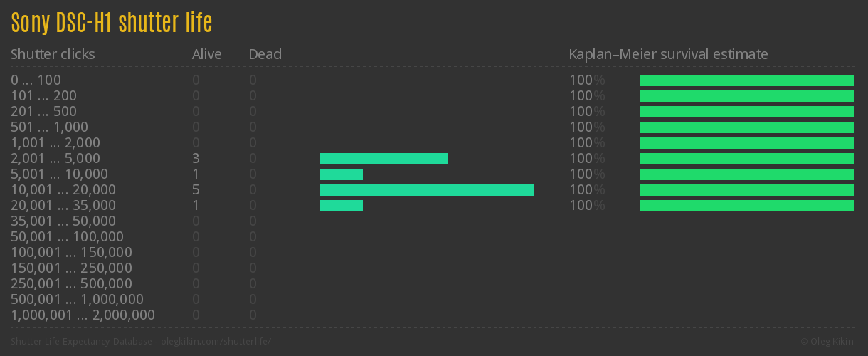The height and width of the screenshot is (356, 868).
Task: Click the alive bar for 2,001 … 5,000
Action: coord(383,159)
